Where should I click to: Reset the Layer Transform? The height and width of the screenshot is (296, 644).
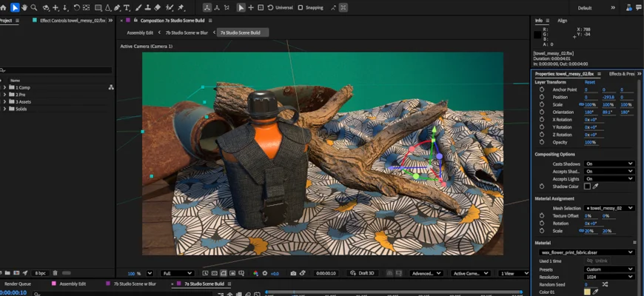click(589, 82)
